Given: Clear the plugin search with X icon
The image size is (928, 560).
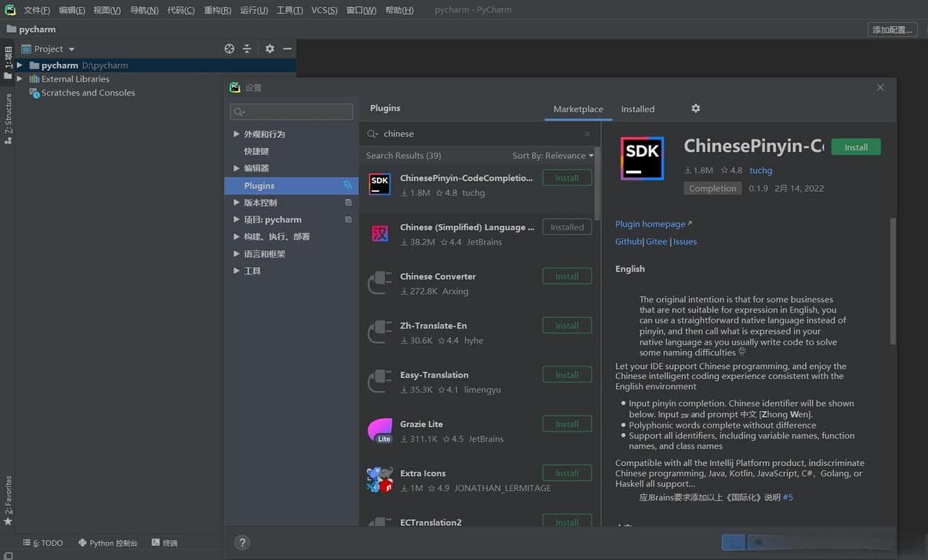Looking at the screenshot, I should 587,134.
